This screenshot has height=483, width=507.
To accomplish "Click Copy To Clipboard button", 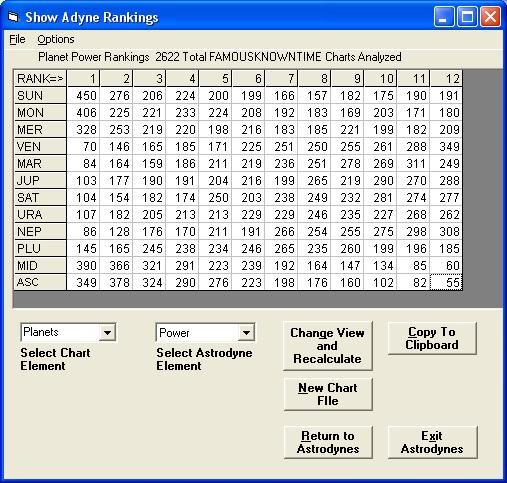I will click(432, 338).
